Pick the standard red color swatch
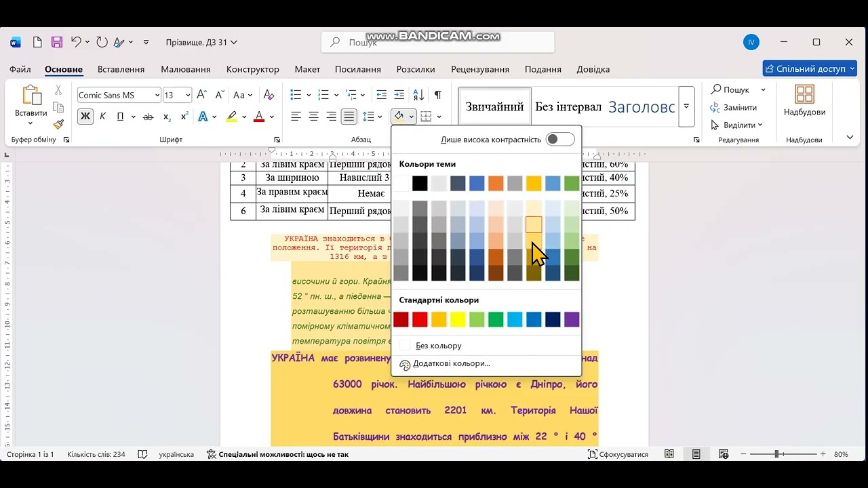 [420, 319]
